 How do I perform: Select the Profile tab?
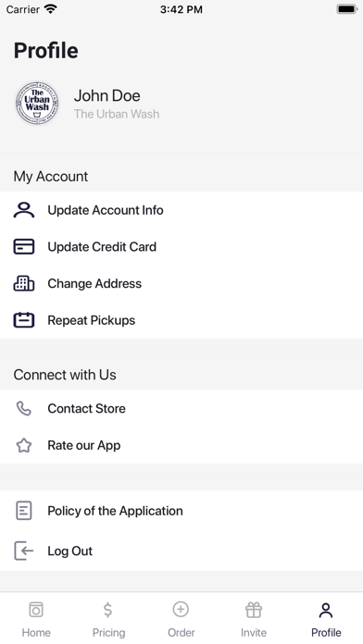point(326,619)
